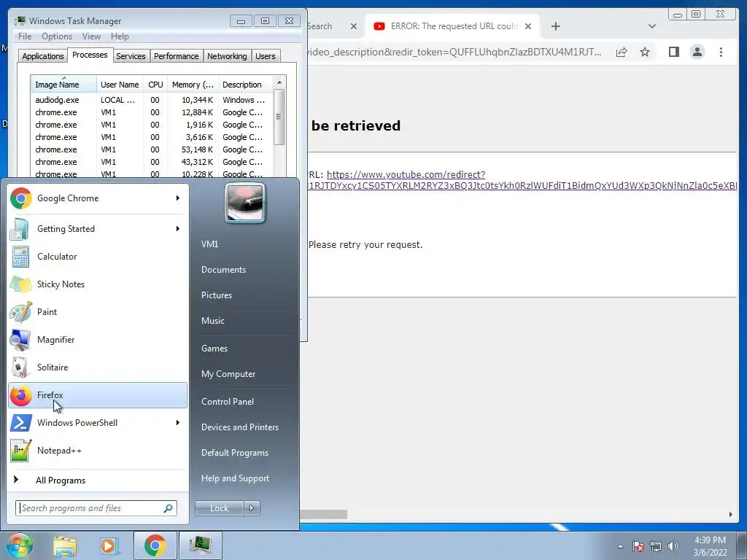The width and height of the screenshot is (747, 560).
Task: Switch to Applications tab
Action: (x=43, y=56)
